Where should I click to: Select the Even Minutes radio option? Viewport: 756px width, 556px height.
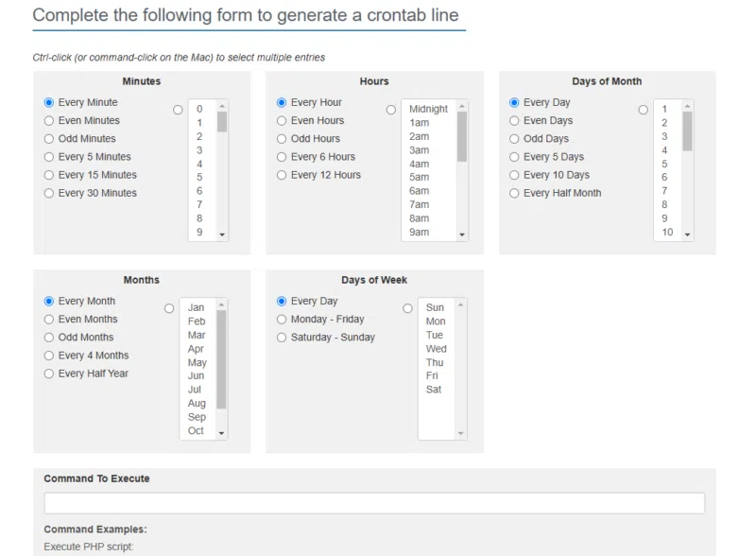49,121
